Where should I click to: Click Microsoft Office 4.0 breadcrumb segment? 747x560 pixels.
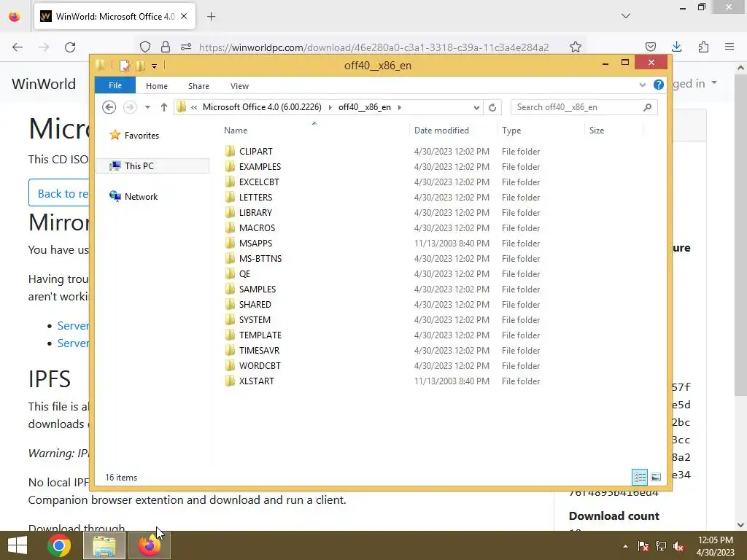(262, 107)
